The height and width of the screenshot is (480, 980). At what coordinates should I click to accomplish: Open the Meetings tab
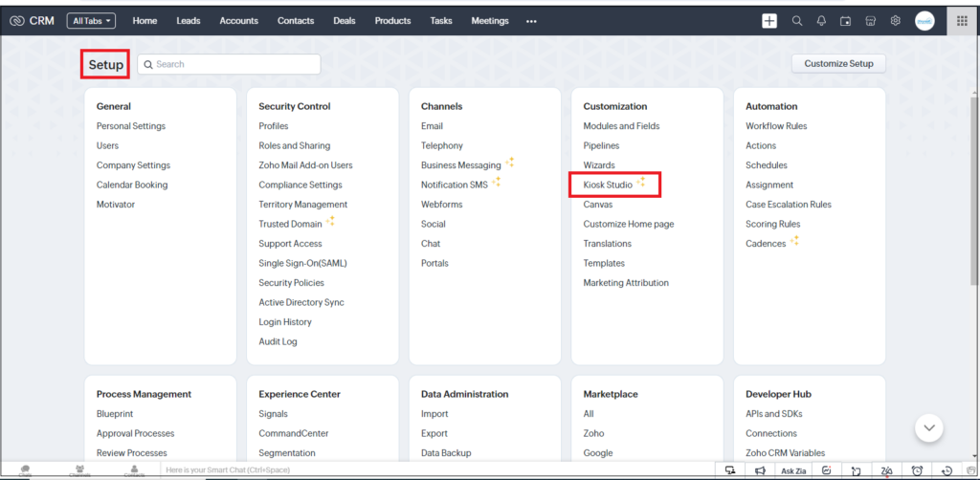(x=490, y=21)
